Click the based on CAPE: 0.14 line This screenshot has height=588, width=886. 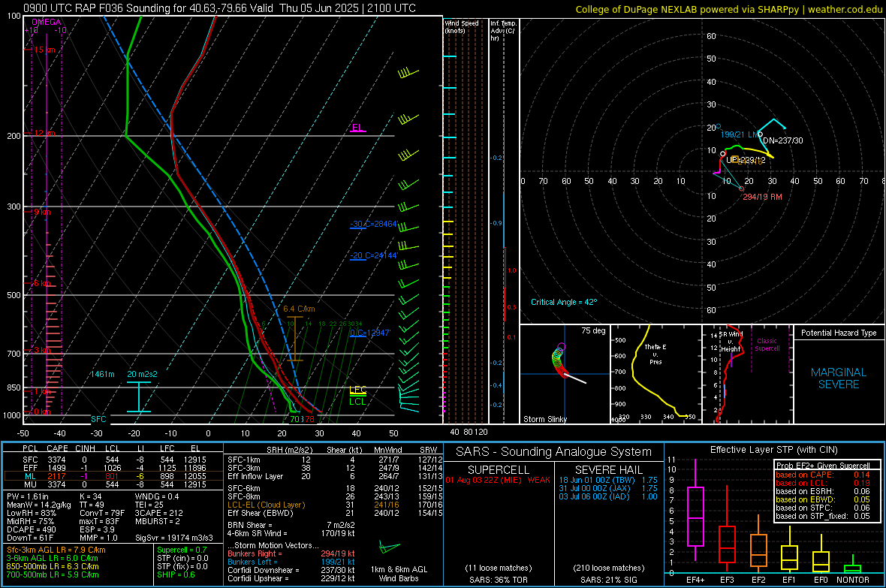(823, 475)
